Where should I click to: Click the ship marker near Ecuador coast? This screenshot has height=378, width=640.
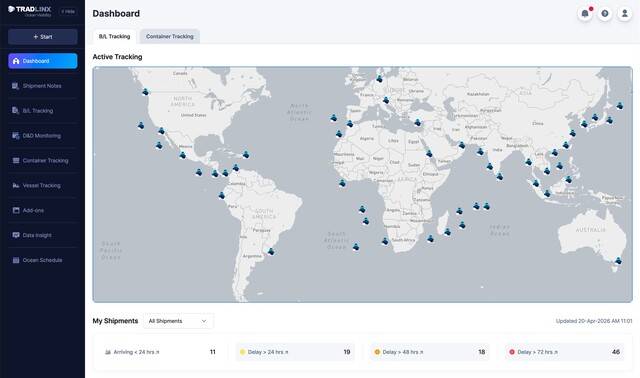click(x=221, y=196)
